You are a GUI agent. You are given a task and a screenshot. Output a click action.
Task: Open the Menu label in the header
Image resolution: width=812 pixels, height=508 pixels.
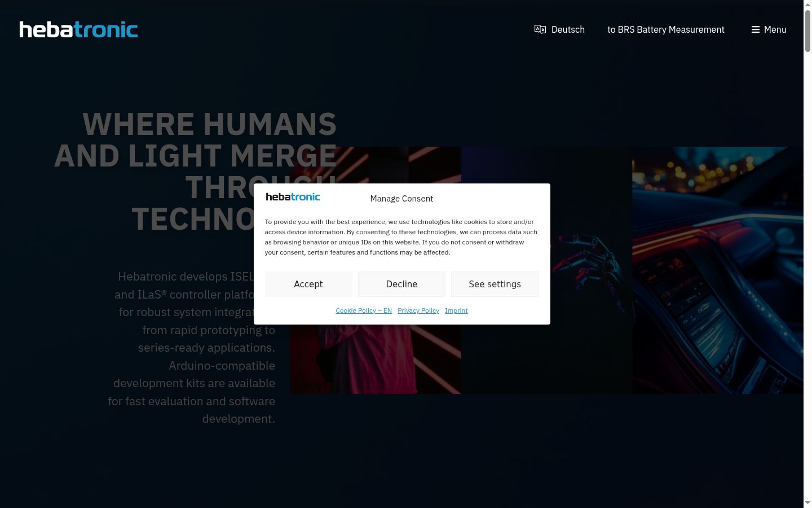point(775,29)
